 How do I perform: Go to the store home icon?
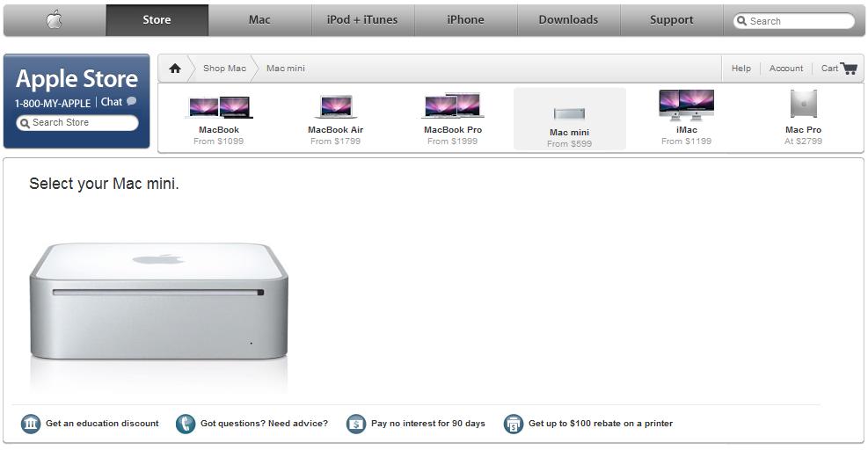pyautogui.click(x=175, y=68)
